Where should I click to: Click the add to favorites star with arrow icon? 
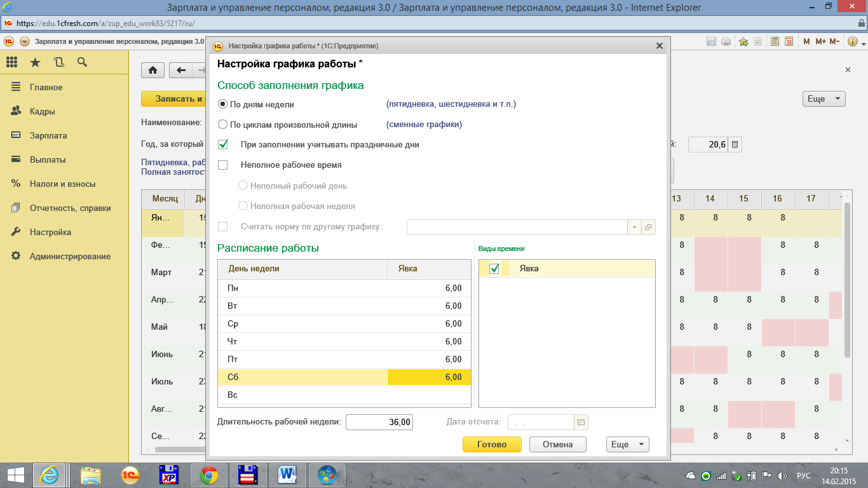pyautogui.click(x=743, y=41)
